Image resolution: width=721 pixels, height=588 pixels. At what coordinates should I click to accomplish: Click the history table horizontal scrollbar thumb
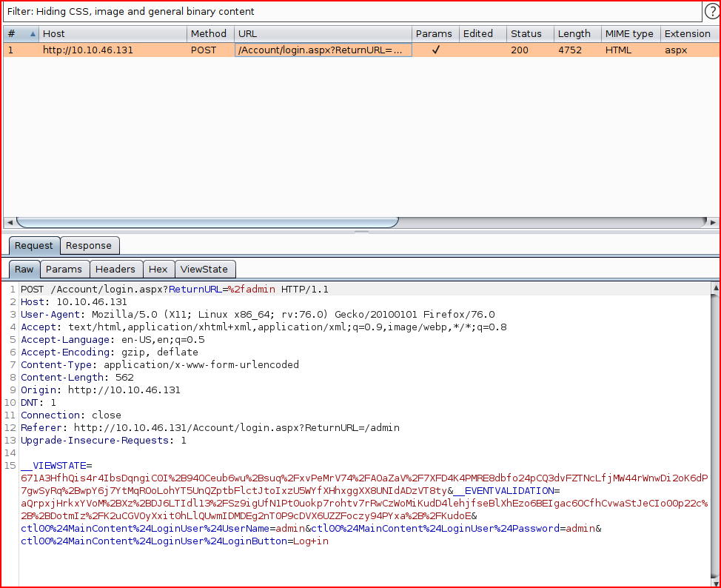(x=207, y=222)
